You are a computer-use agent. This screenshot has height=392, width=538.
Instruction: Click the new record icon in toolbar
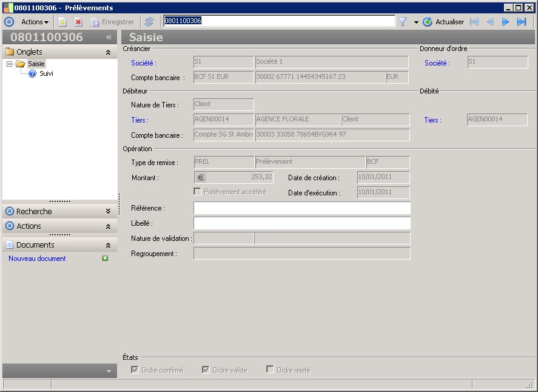pyautogui.click(x=62, y=22)
